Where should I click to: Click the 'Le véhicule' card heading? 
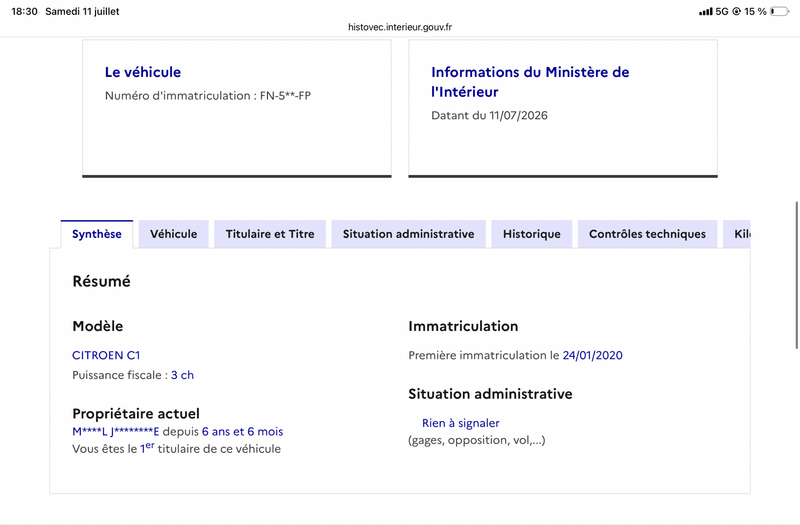click(x=143, y=72)
